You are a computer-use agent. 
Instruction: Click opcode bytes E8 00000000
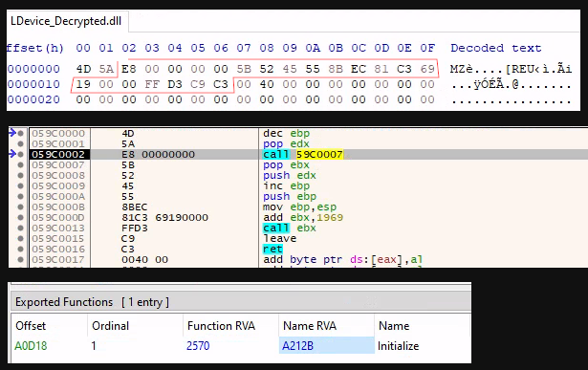pos(159,154)
